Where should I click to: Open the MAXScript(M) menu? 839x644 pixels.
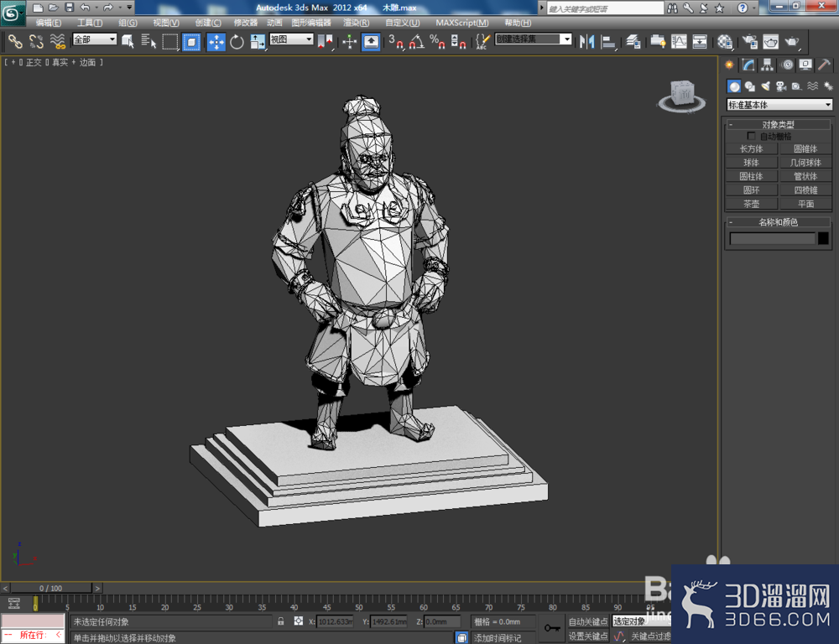coord(461,23)
